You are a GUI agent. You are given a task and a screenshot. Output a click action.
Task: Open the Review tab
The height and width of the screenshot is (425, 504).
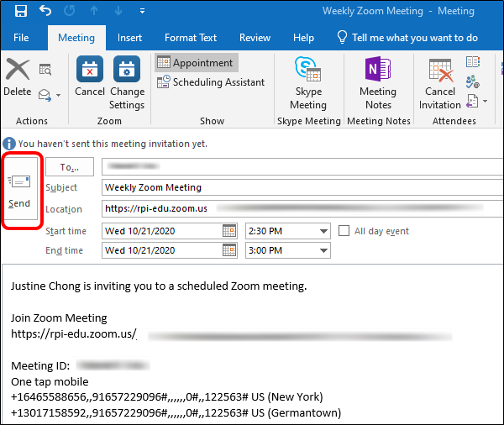(255, 38)
